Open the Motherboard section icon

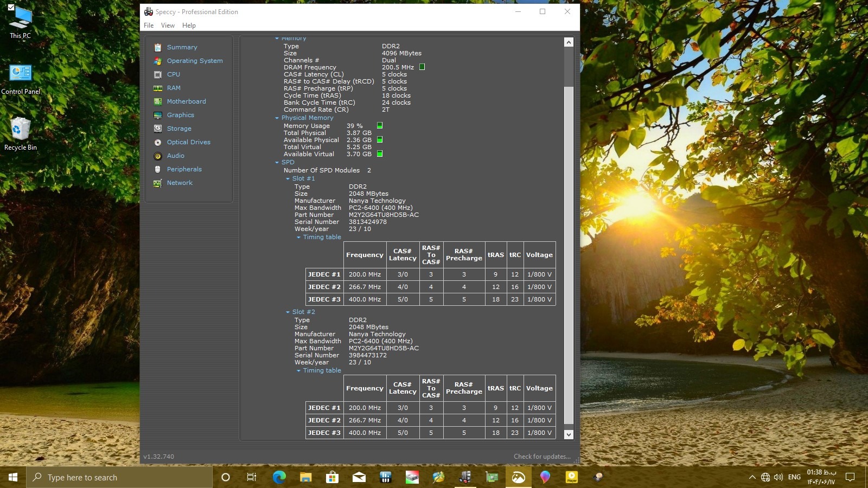click(x=158, y=101)
